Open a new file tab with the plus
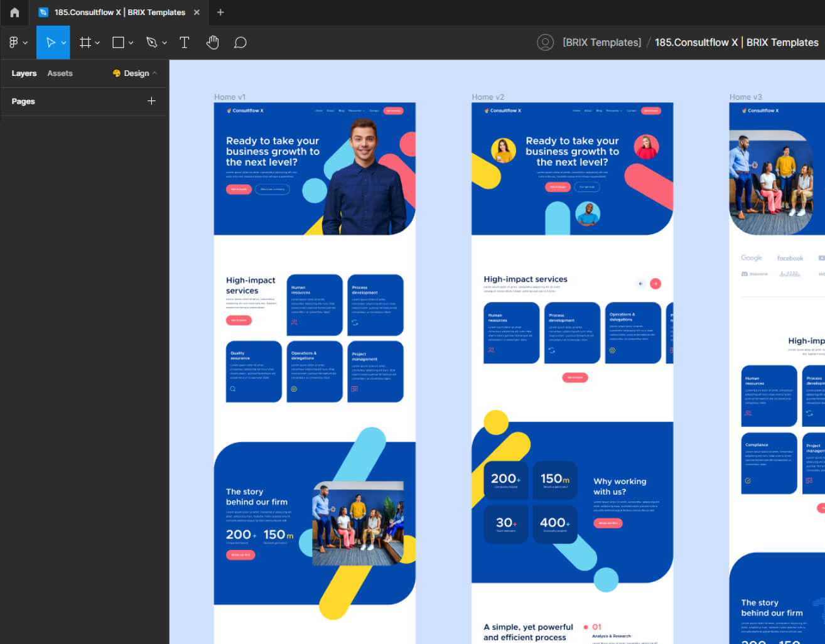This screenshot has width=825, height=644. (220, 13)
